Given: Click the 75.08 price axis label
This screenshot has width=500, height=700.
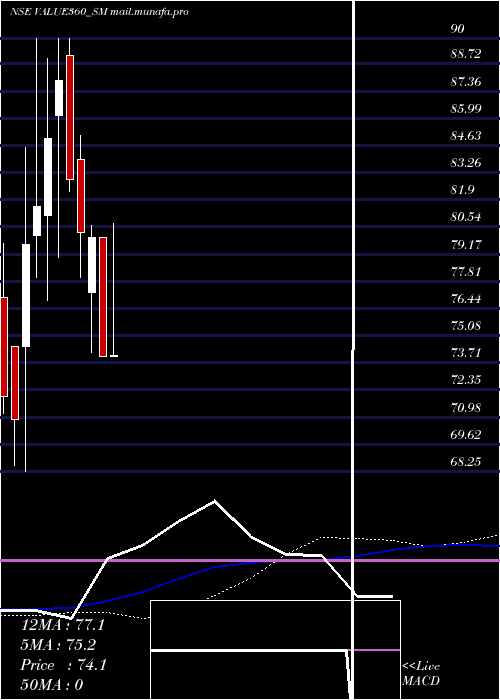Looking at the screenshot, I should (466, 325).
